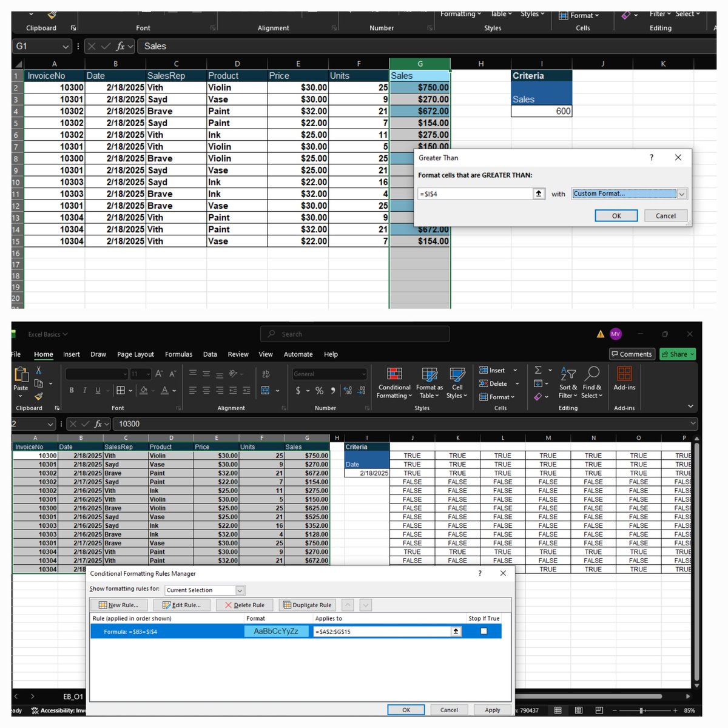Click the Center horizontal alignment icon
Screen dimensions: 728x728
206,390
